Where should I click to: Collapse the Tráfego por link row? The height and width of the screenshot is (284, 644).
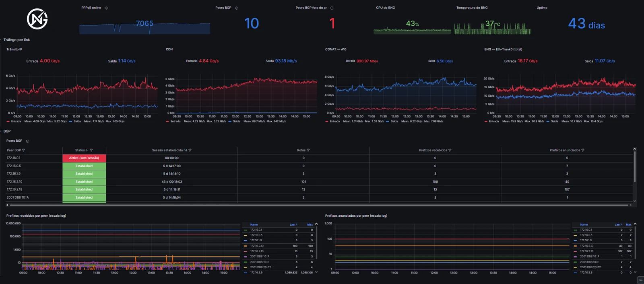[17, 40]
